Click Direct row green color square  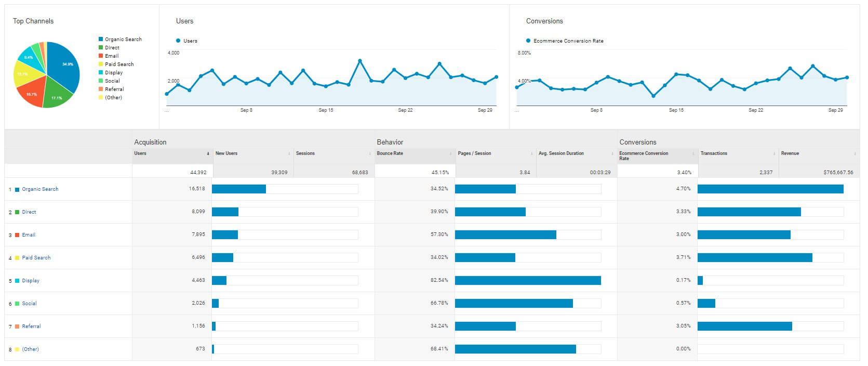17,212
